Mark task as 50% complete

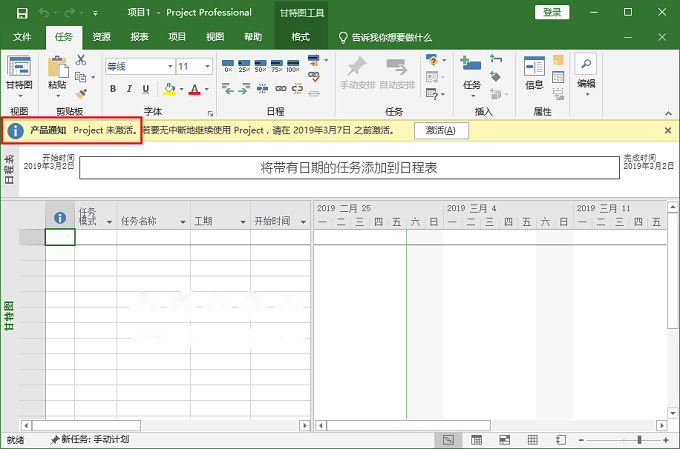click(260, 66)
